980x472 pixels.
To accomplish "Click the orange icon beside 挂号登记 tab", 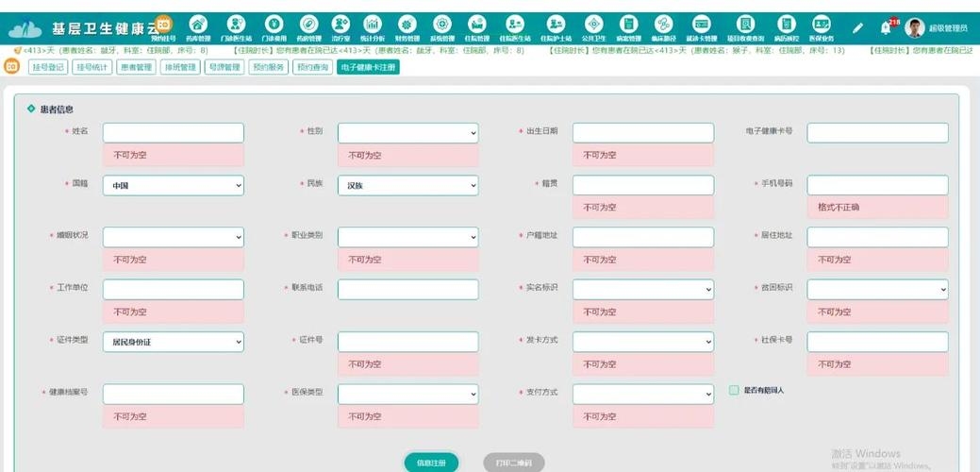I will tap(12, 66).
